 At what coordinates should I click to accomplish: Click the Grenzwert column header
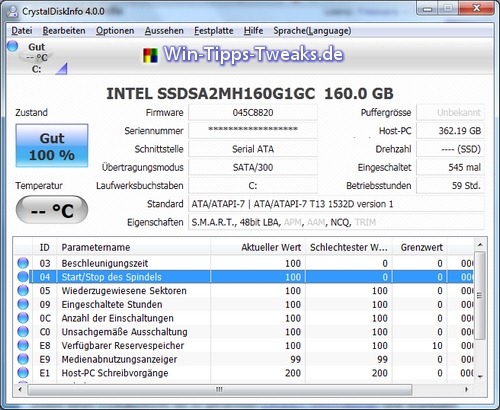pos(420,247)
